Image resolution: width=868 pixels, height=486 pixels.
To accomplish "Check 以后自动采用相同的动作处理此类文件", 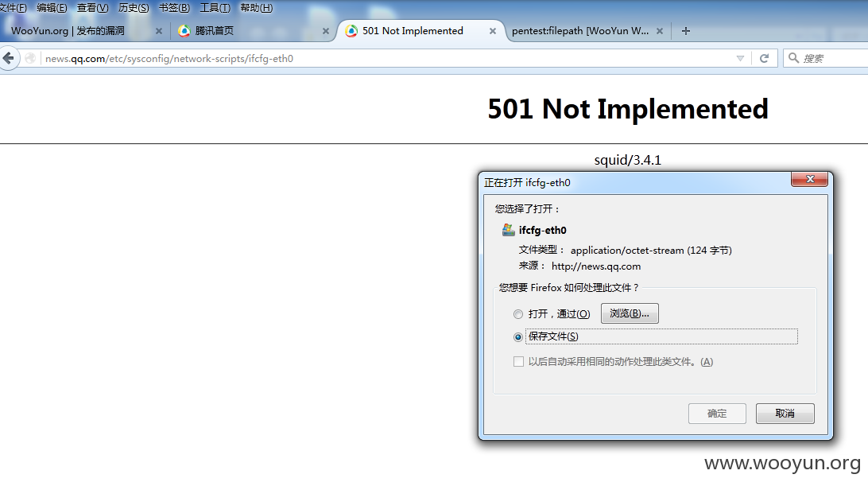I will [519, 362].
